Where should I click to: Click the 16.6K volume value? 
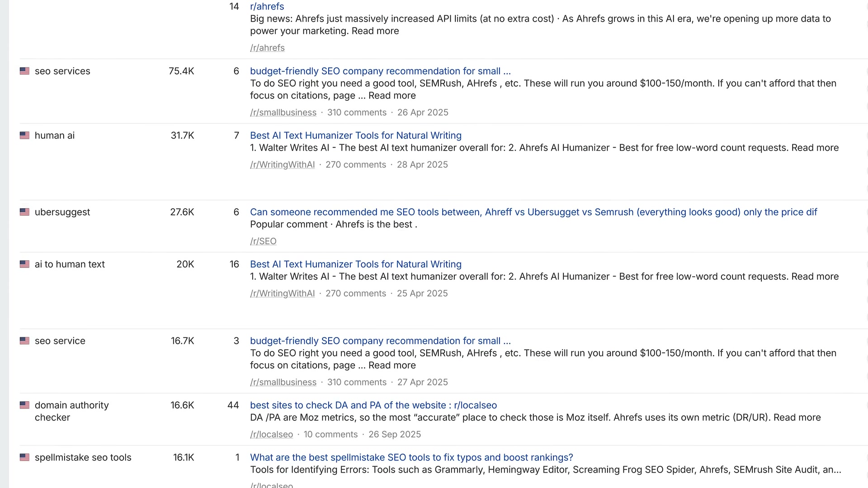tap(182, 405)
